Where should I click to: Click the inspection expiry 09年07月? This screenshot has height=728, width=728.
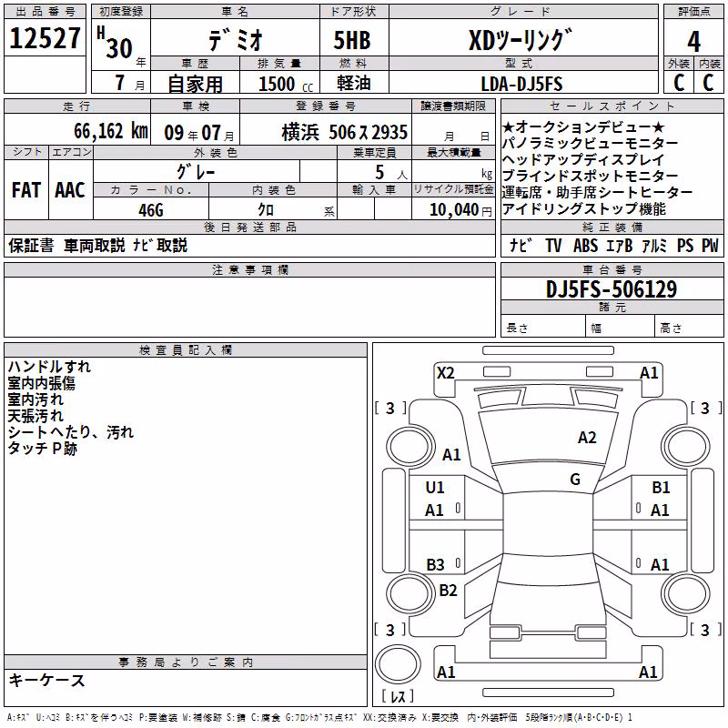coord(199,133)
